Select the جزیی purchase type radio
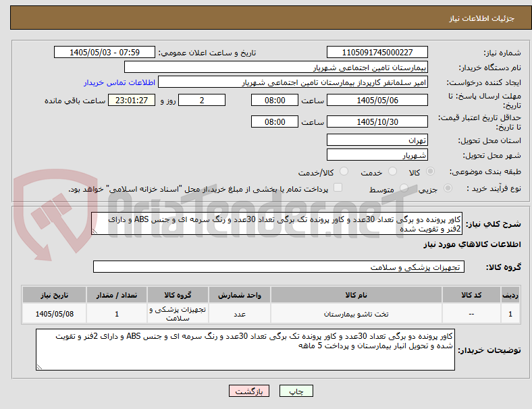The image size is (532, 409). coord(448,188)
